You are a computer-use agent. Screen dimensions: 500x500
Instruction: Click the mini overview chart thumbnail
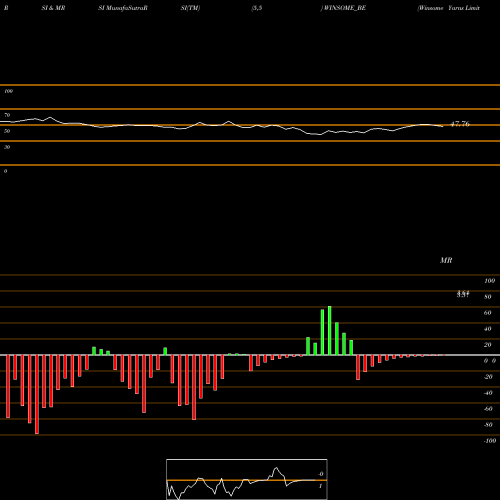(x=247, y=479)
